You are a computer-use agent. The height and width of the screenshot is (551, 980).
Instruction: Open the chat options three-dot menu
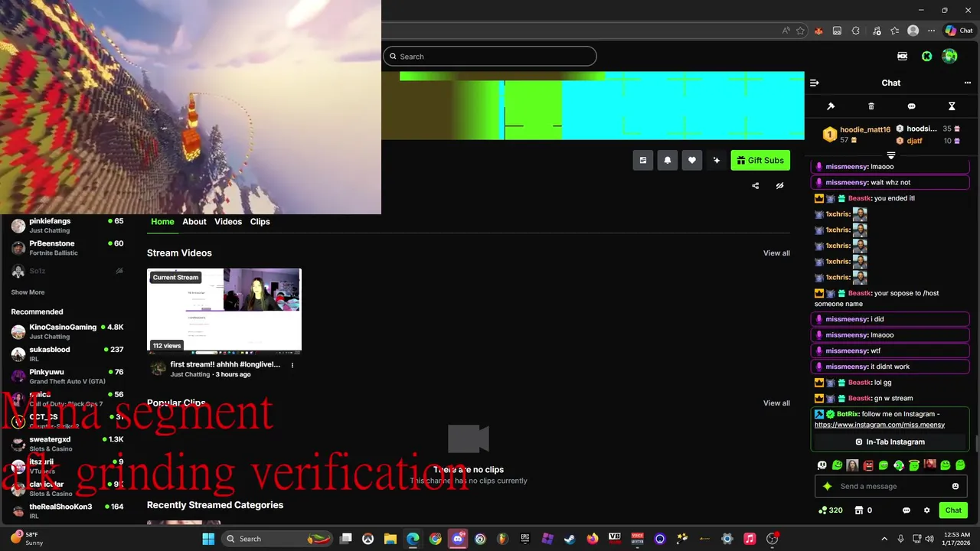point(967,83)
